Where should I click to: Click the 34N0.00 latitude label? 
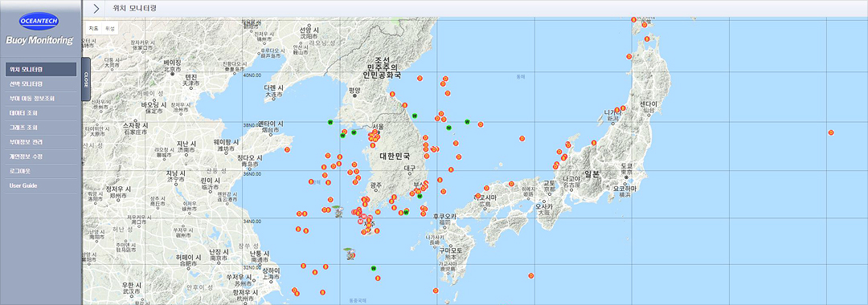click(252, 221)
